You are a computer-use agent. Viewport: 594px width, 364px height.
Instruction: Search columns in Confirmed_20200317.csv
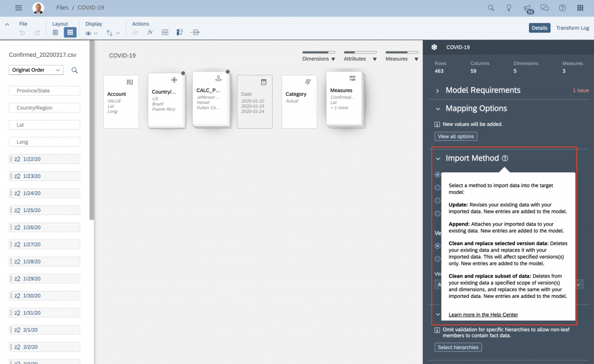75,70
